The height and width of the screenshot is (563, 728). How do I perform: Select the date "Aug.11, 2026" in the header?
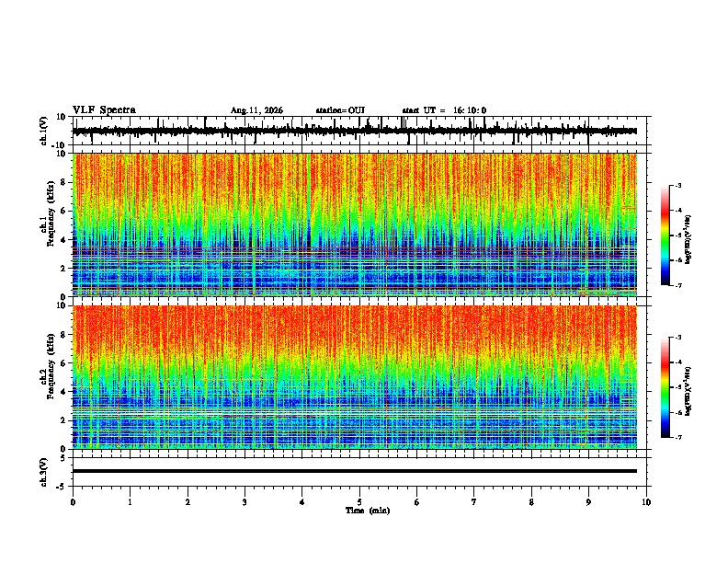coord(256,110)
